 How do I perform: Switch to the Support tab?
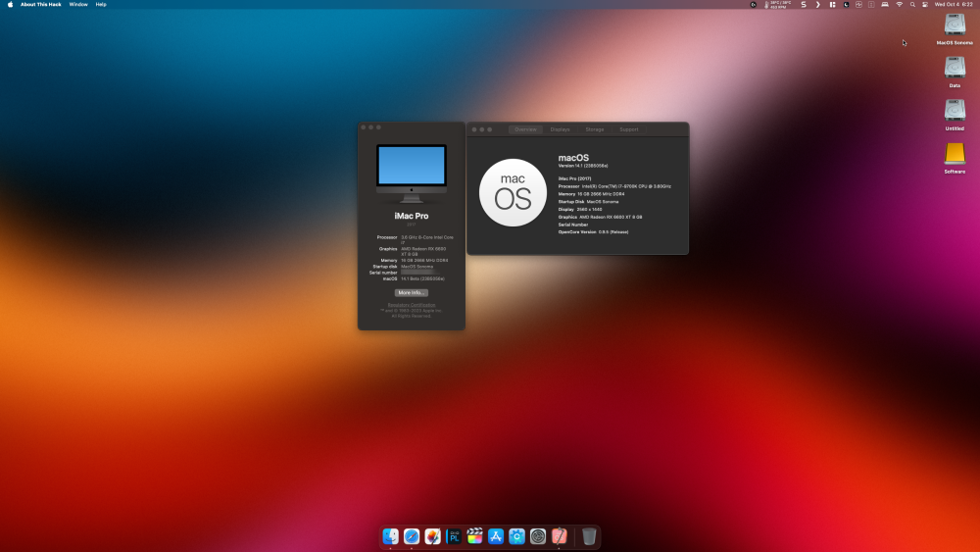point(629,129)
